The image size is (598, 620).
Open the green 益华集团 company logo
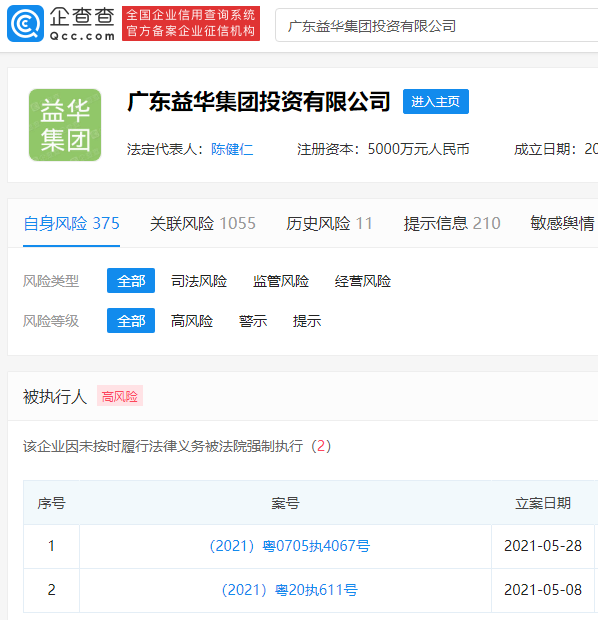(65, 125)
